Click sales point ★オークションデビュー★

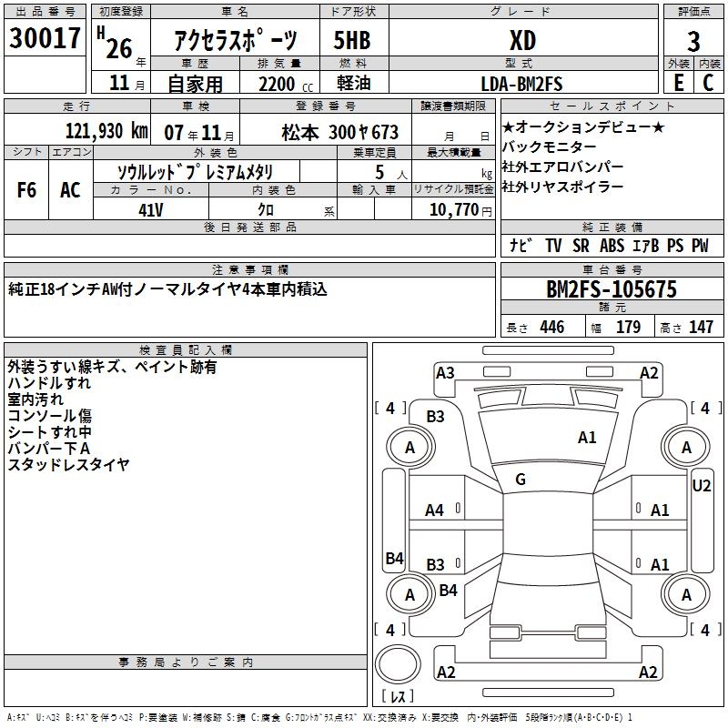pos(583,126)
